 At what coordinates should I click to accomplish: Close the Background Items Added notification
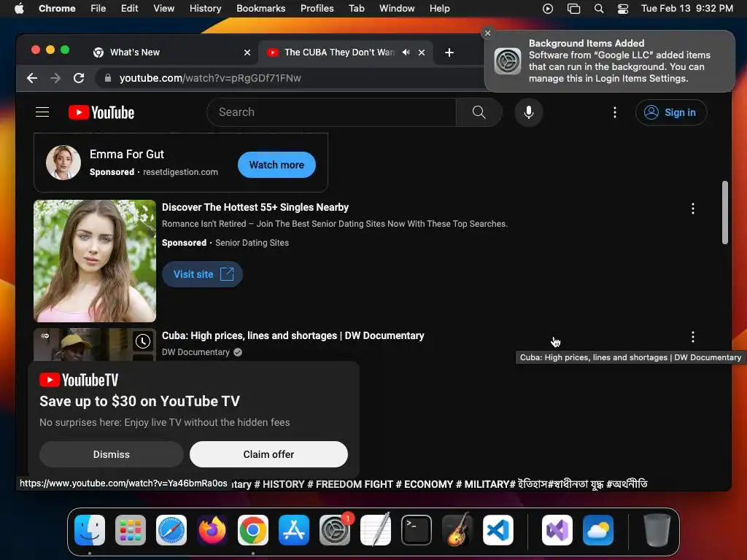point(487,33)
